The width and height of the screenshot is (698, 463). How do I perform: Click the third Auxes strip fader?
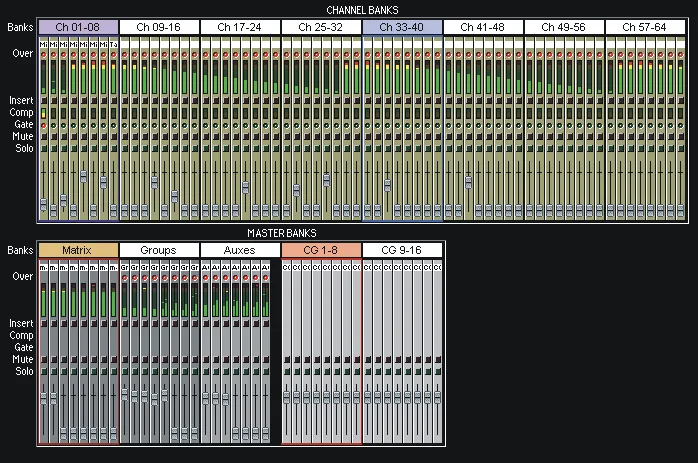(x=226, y=398)
